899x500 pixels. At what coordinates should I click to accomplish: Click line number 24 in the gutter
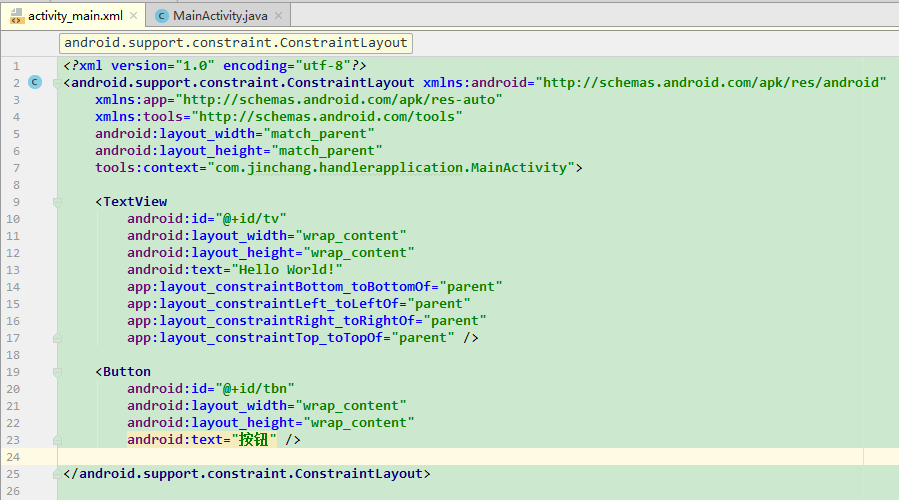pos(13,457)
